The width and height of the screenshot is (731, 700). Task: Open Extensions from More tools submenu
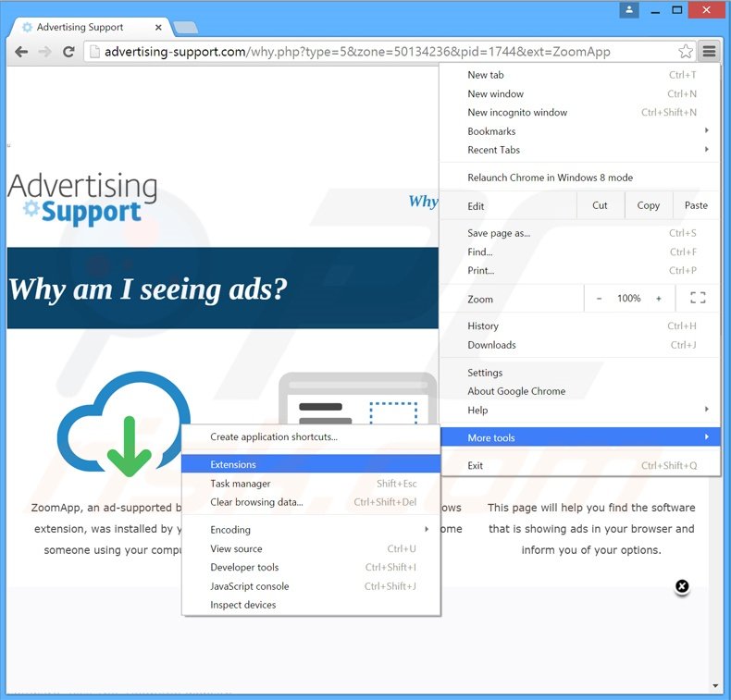(311, 464)
